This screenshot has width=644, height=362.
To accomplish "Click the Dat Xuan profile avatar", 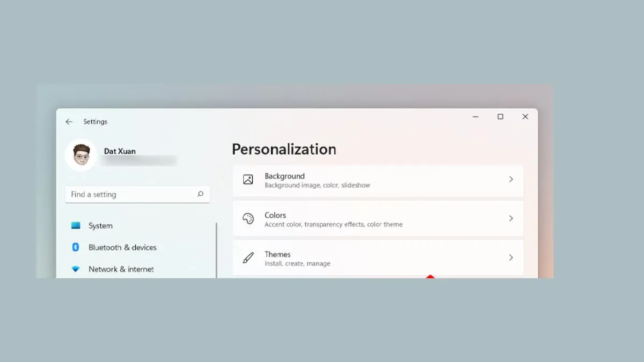I will click(80, 156).
